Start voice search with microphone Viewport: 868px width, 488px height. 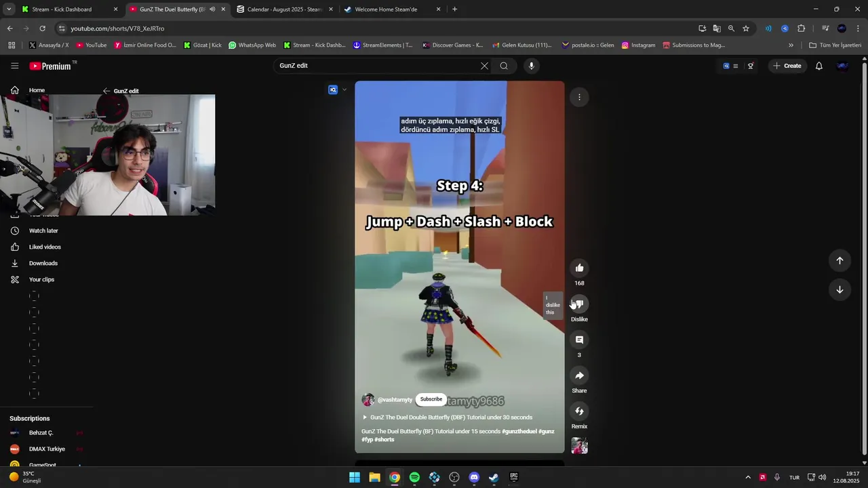pyautogui.click(x=531, y=66)
